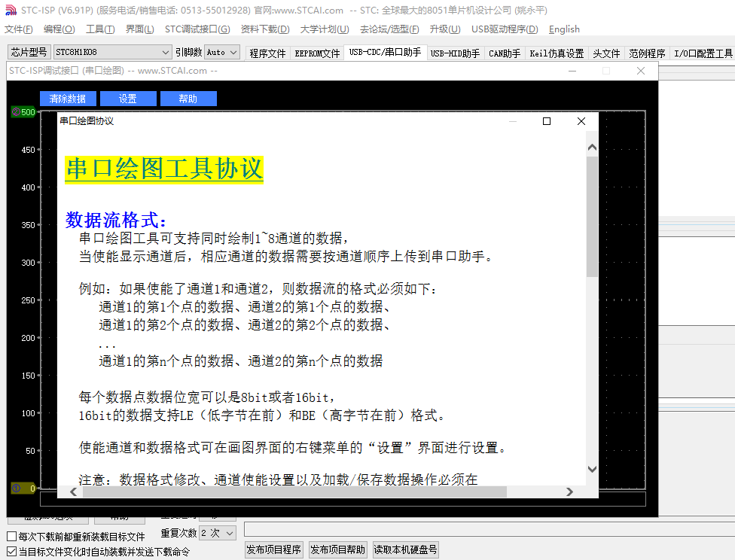Screen dimensions: 735x560
Task: Click 串口绘图工具协议 highlighted heading
Action: pos(164,169)
